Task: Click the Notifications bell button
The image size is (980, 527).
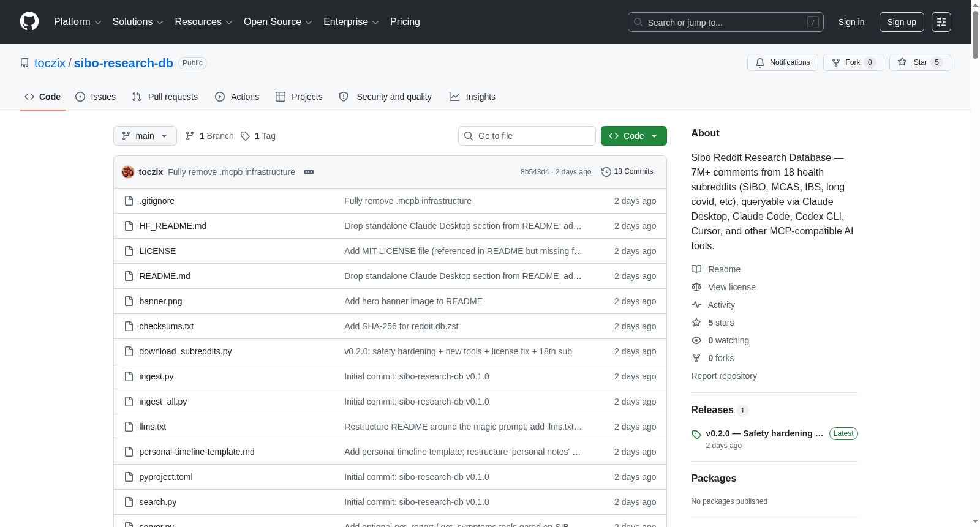Action: point(782,62)
